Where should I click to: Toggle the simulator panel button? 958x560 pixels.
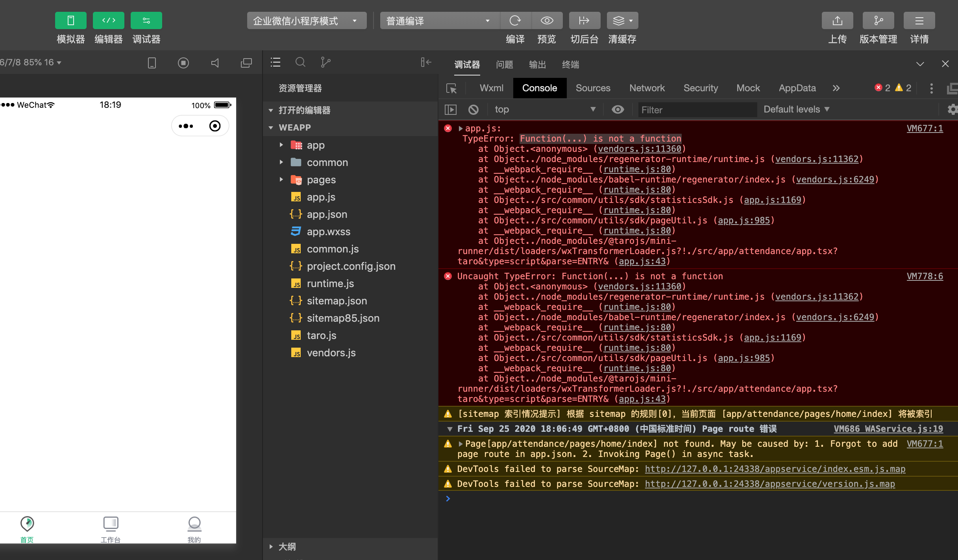[71, 20]
